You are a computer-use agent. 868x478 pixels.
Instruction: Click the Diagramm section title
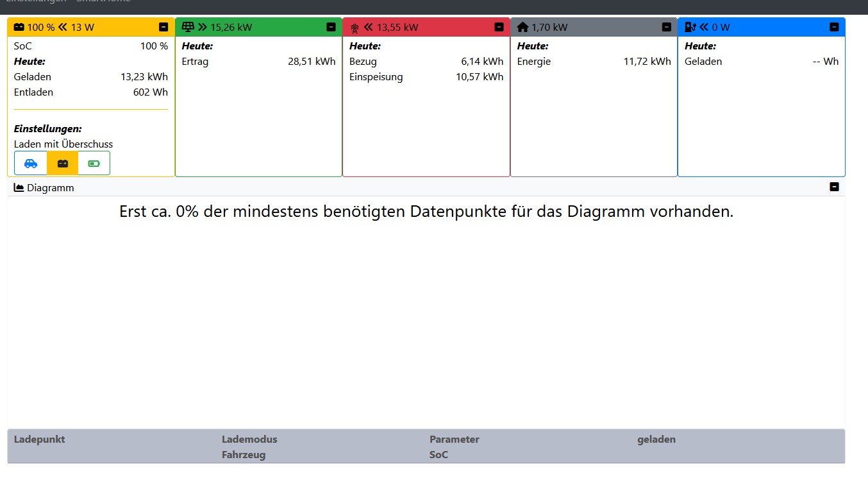tap(51, 188)
